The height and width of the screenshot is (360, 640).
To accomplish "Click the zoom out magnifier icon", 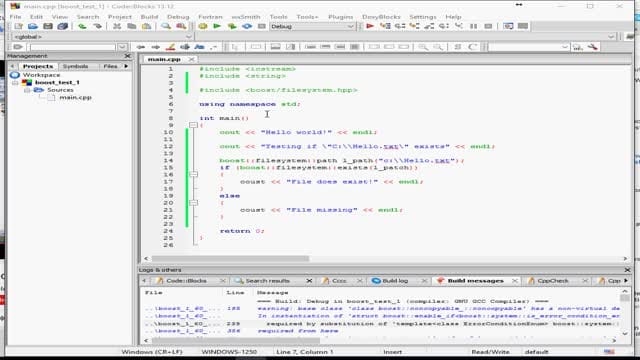I will pos(438,47).
